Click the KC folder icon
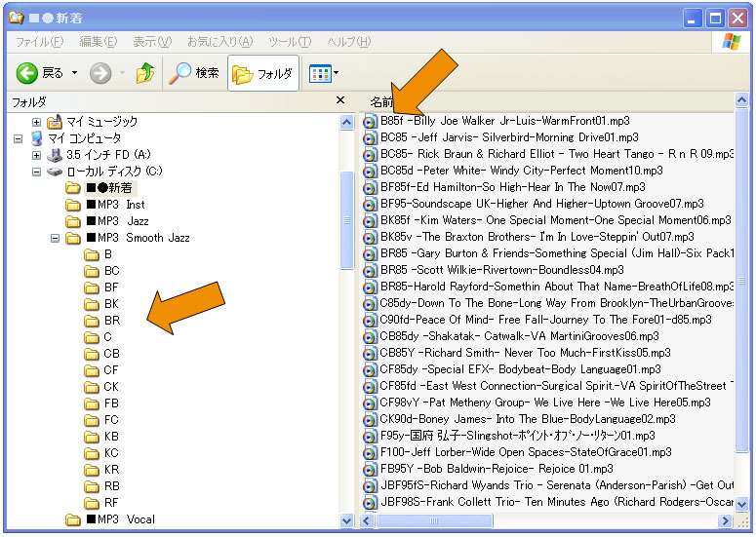The height and width of the screenshot is (537, 756). pyautogui.click(x=92, y=453)
